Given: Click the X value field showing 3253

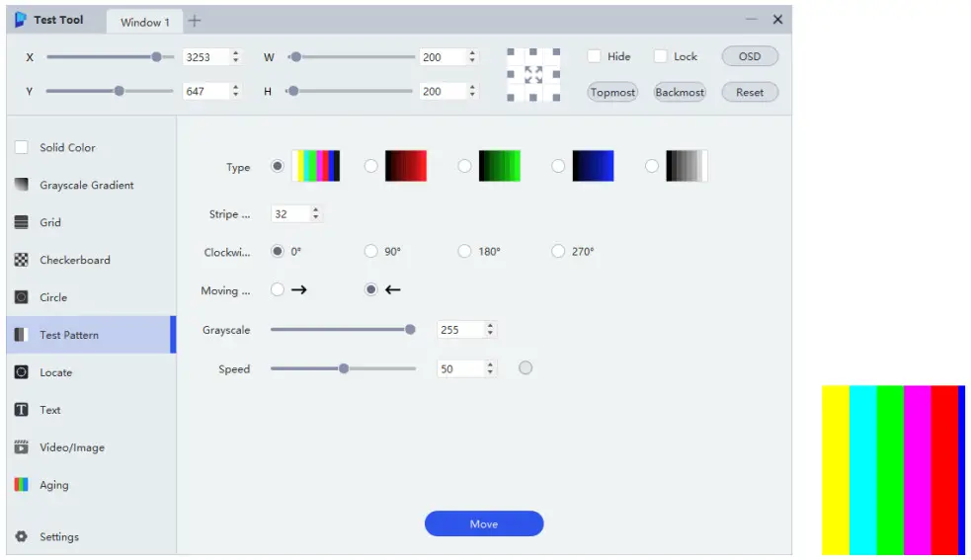Looking at the screenshot, I should [x=206, y=57].
